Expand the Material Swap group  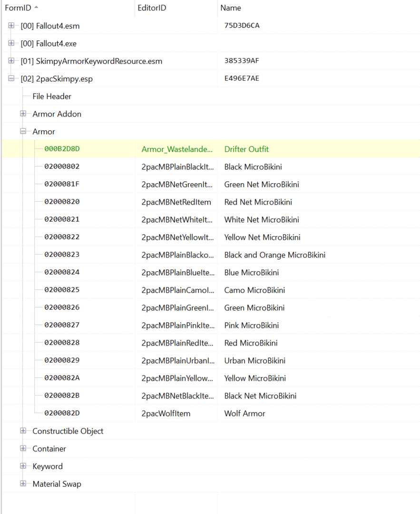coord(23,484)
